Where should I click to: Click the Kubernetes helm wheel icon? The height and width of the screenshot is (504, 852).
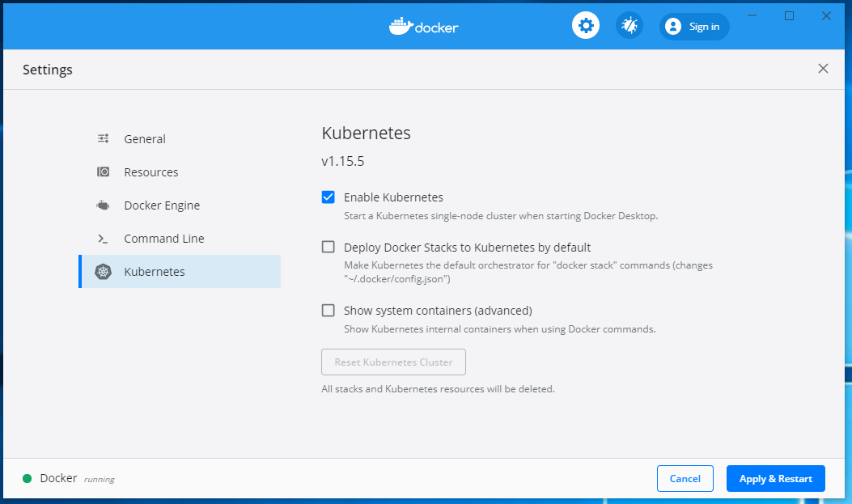104,272
